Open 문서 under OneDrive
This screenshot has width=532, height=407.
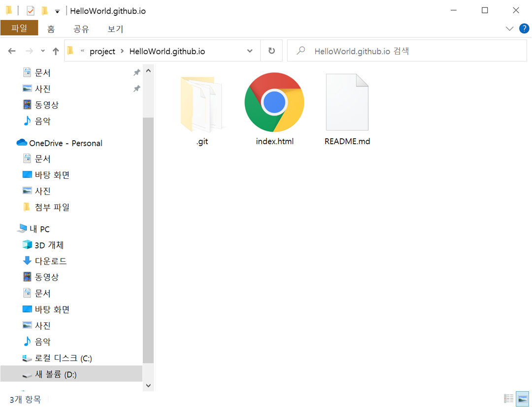pyautogui.click(x=43, y=158)
